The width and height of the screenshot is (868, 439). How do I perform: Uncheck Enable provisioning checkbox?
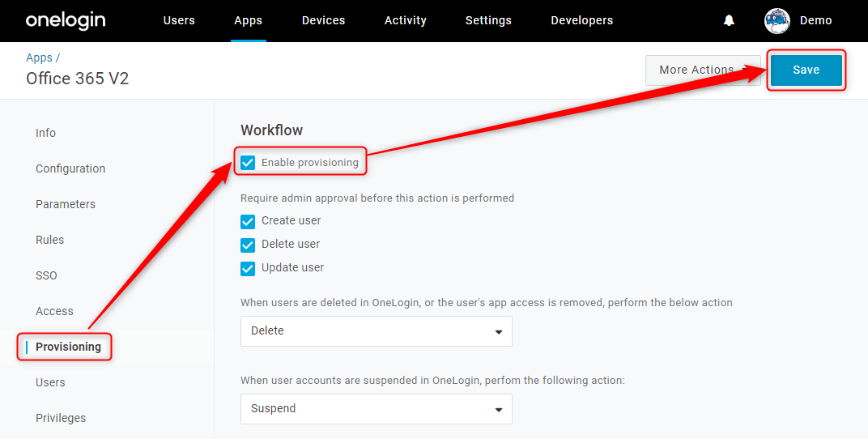(248, 163)
